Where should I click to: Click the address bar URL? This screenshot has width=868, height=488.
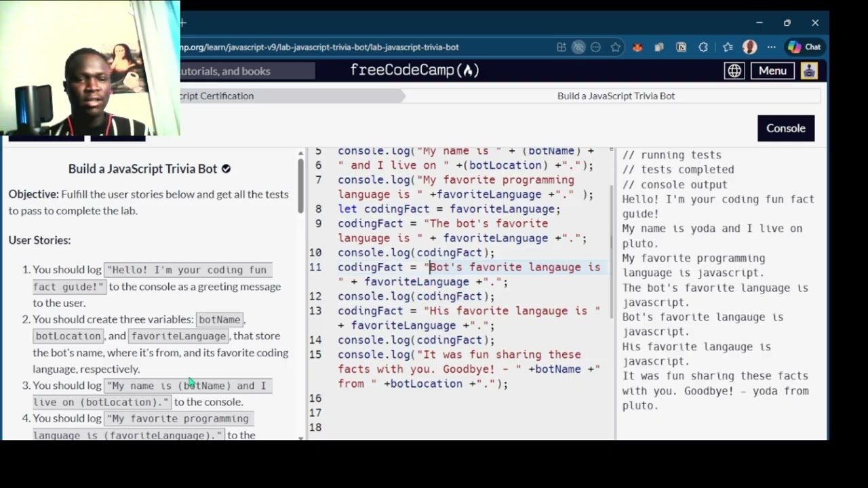(x=320, y=47)
